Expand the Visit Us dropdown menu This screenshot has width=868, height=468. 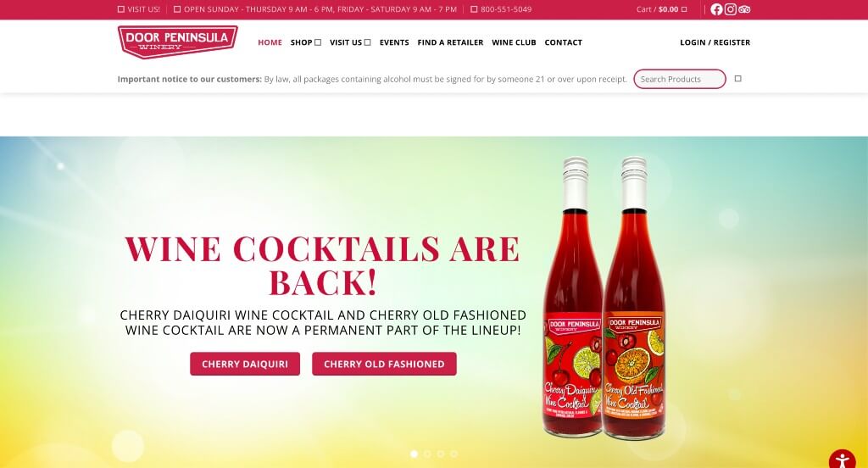point(350,42)
